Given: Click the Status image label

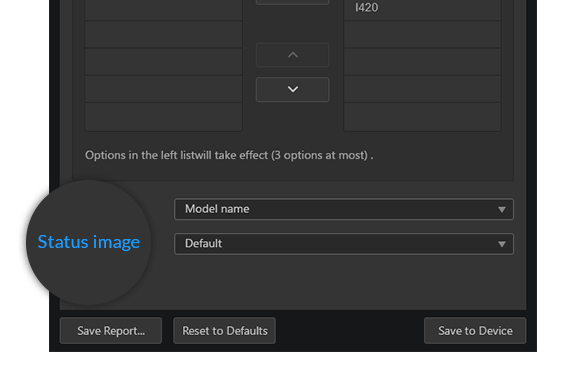Looking at the screenshot, I should (x=89, y=242).
